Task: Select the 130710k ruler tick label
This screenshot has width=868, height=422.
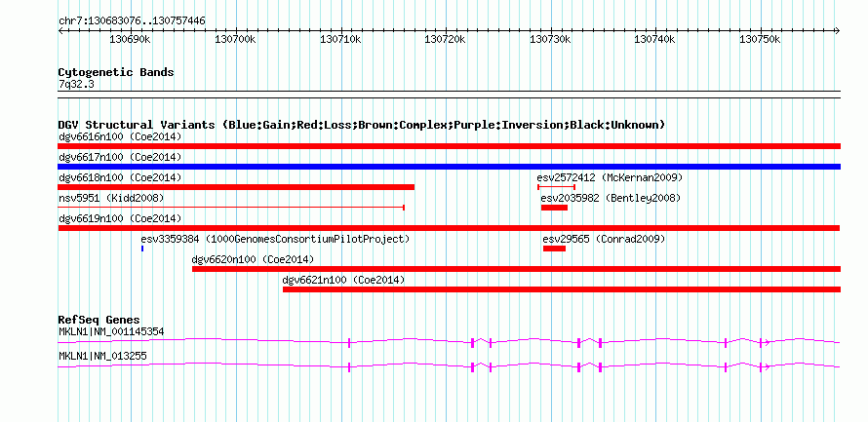Action: click(x=340, y=40)
